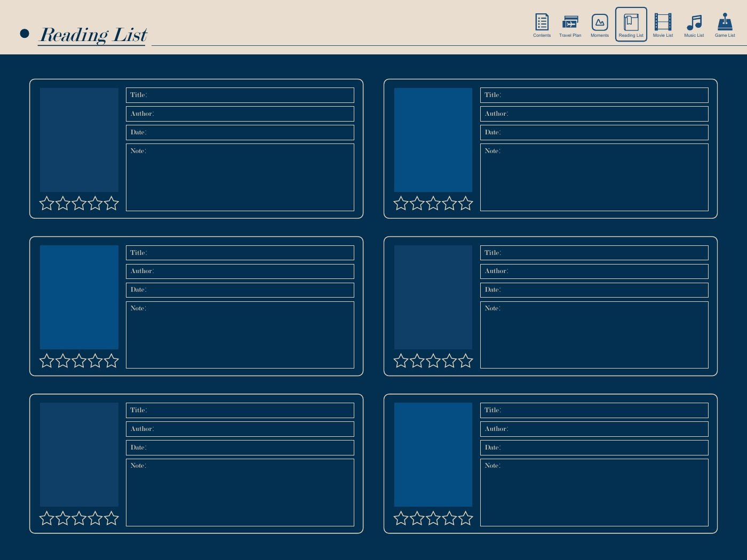Click the Title field in the bottom-left card
This screenshot has width=747, height=560.
pos(240,410)
